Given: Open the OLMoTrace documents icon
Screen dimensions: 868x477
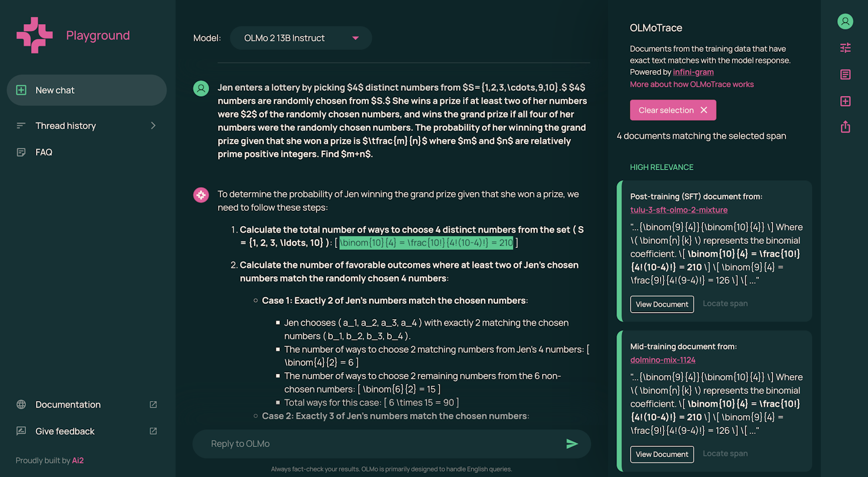Looking at the screenshot, I should [x=845, y=75].
